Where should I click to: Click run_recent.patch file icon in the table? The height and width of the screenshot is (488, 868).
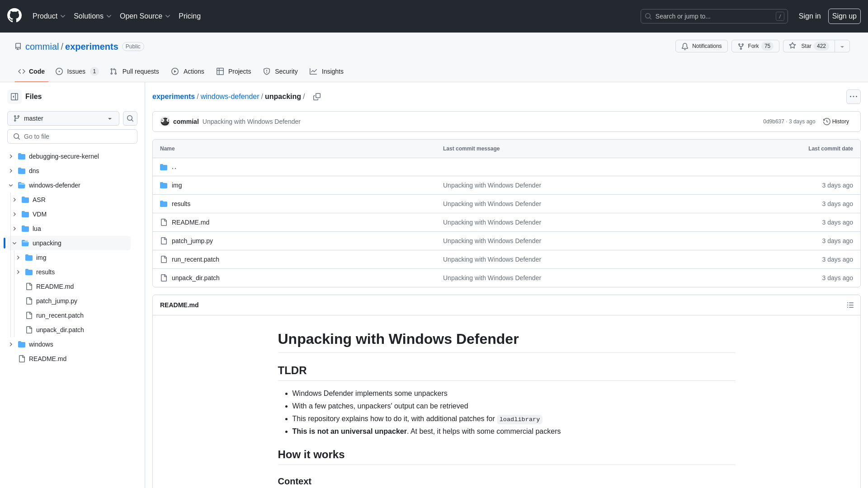(x=164, y=259)
